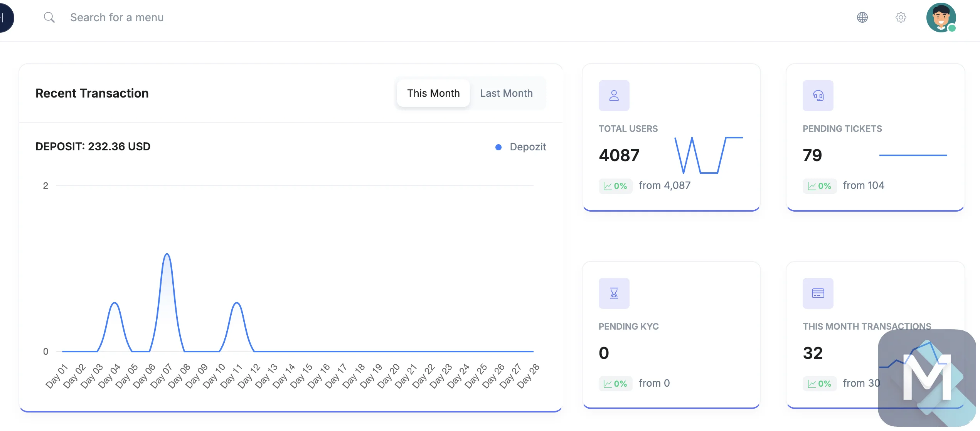Screen dimensions: 980x431
Task: Click the 0% badge in Pending Tickets
Action: pos(820,186)
